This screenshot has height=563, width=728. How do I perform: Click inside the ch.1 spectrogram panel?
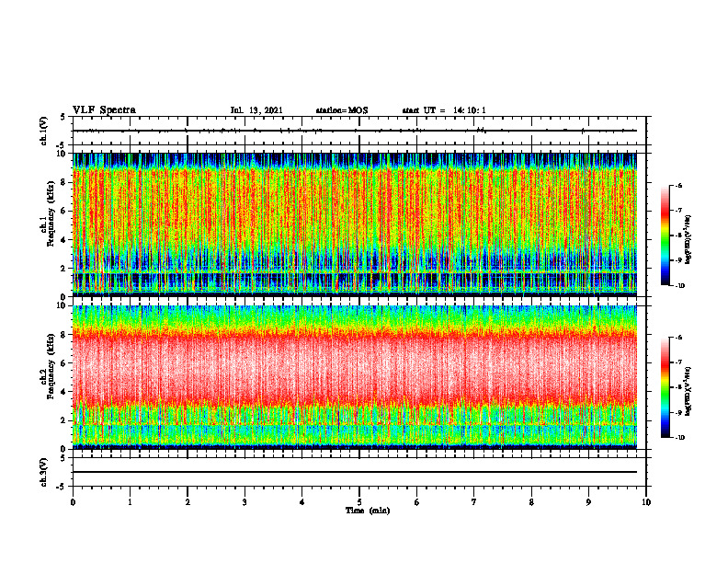[355, 224]
